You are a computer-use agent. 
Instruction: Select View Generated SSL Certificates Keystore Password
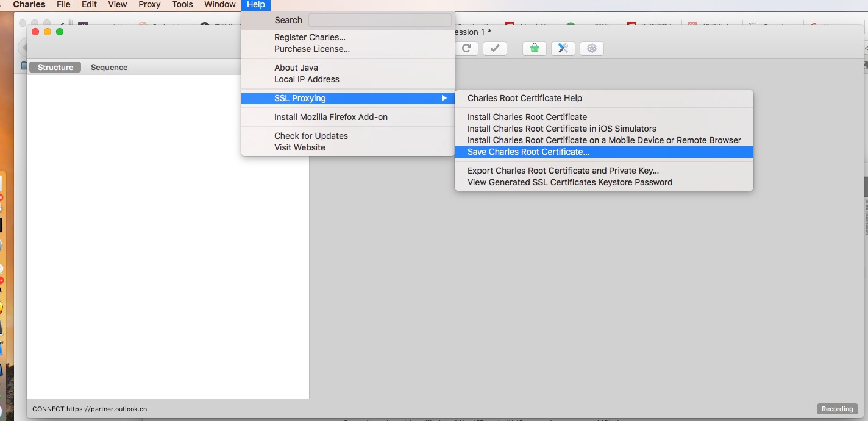(x=604, y=182)
